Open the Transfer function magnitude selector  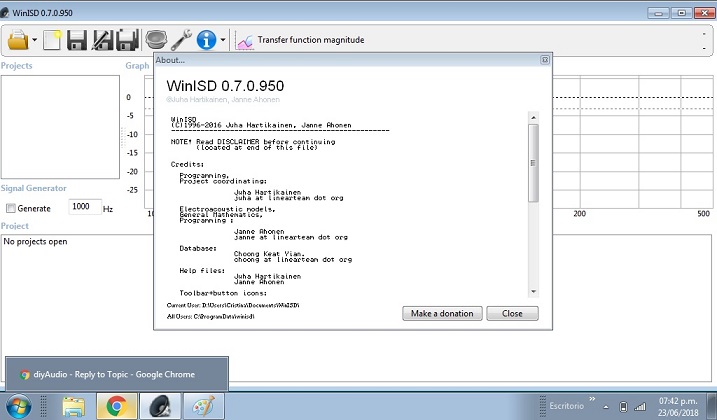click(x=311, y=40)
